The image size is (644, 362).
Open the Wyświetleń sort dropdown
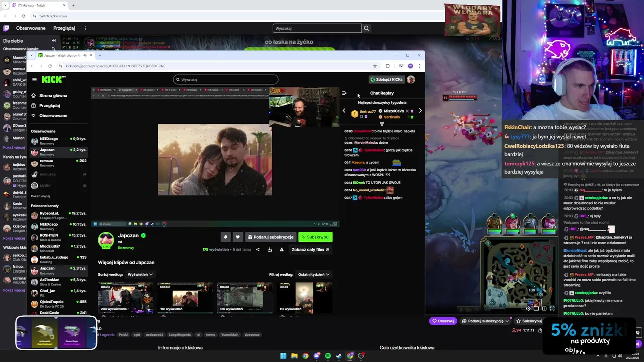pyautogui.click(x=140, y=274)
